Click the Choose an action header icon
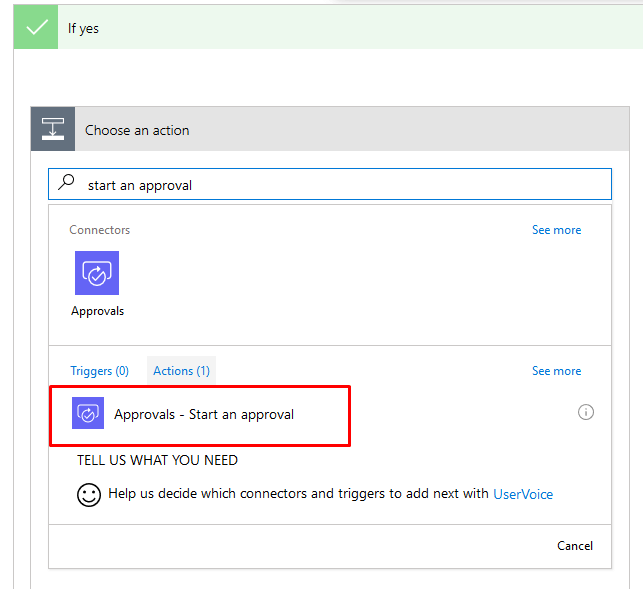Screen dimensions: 643x589 click(x=53, y=129)
